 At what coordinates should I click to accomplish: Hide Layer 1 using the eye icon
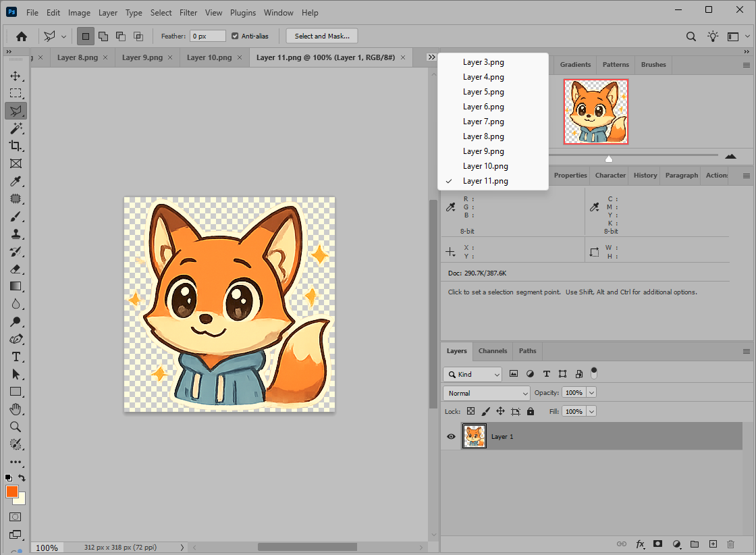452,437
